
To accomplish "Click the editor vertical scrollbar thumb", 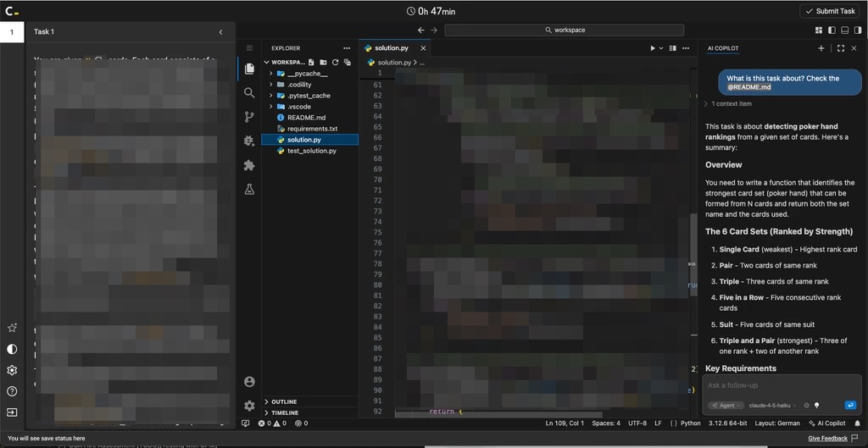I will coord(693,254).
